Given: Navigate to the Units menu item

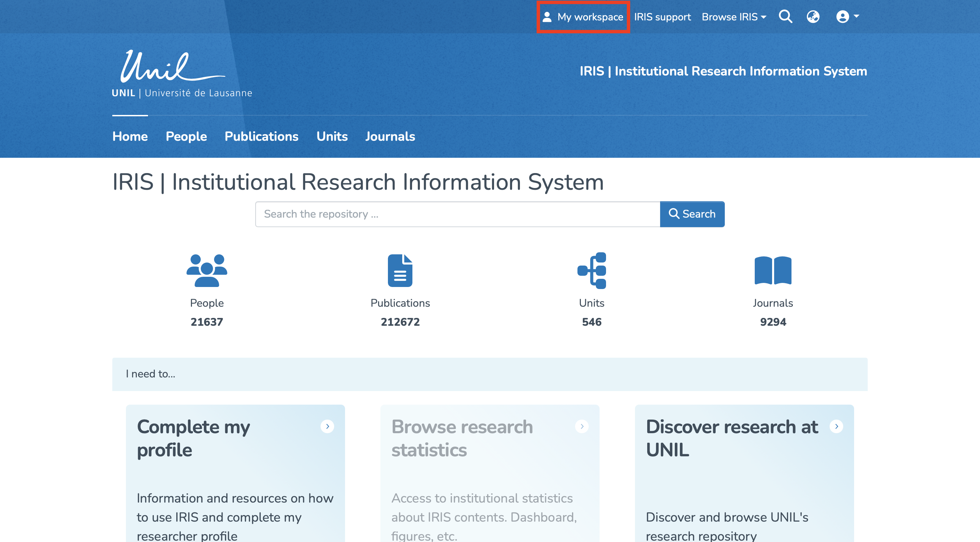Looking at the screenshot, I should click(x=332, y=136).
